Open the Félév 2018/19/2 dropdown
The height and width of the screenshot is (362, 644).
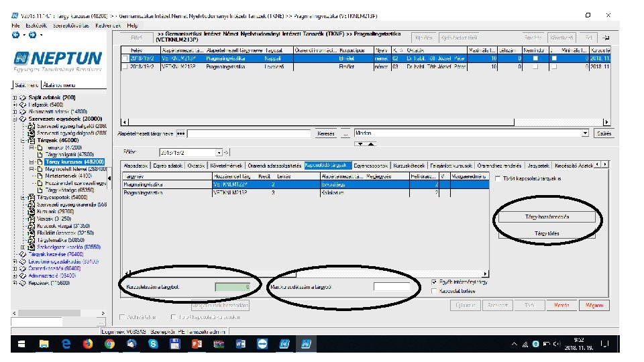(219, 153)
